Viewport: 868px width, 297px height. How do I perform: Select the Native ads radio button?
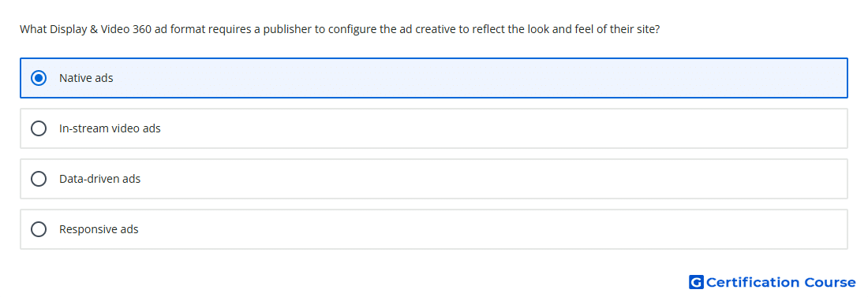click(39, 78)
